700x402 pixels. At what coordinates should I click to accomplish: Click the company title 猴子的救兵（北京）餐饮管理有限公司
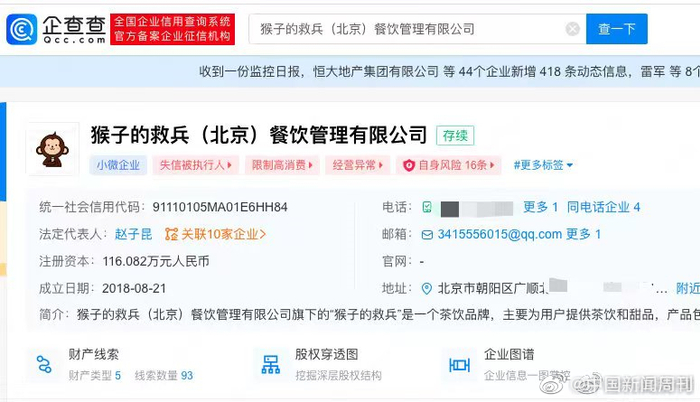click(259, 135)
